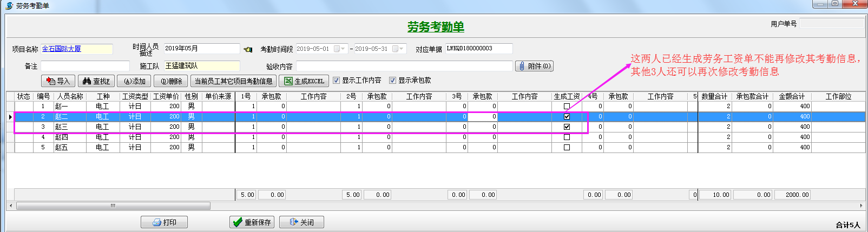Open the 附件 attachment paperclip button

[534, 66]
